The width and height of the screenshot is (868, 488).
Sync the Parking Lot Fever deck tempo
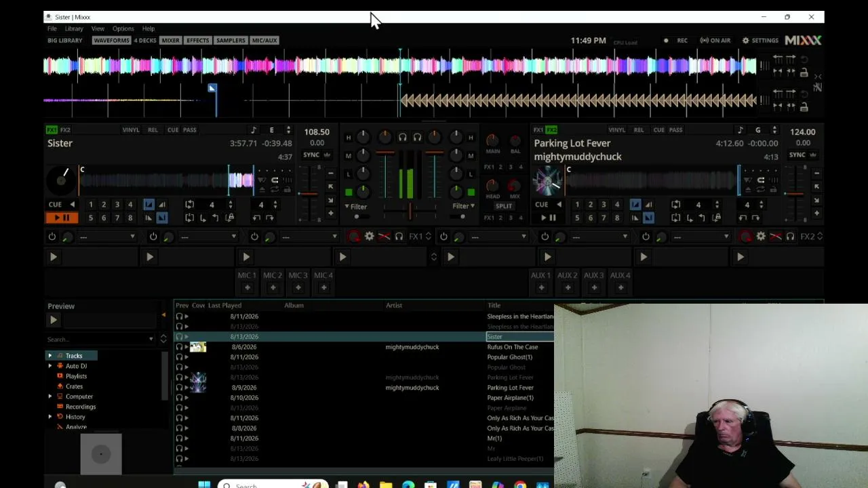797,155
